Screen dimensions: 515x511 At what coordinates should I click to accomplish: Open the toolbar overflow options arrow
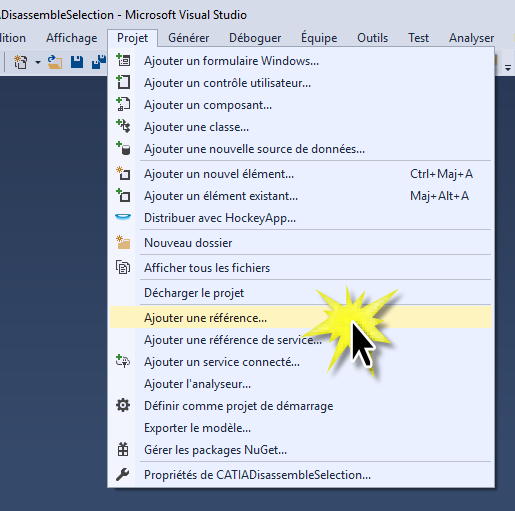pyautogui.click(x=508, y=68)
